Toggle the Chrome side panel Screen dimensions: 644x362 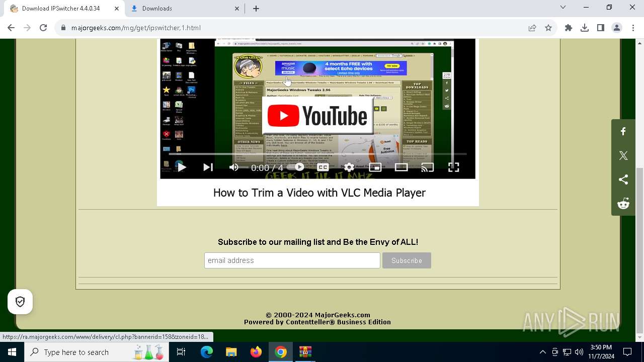[x=601, y=28]
